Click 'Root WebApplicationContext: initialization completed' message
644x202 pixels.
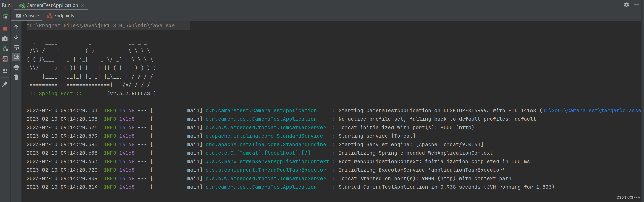pos(434,161)
